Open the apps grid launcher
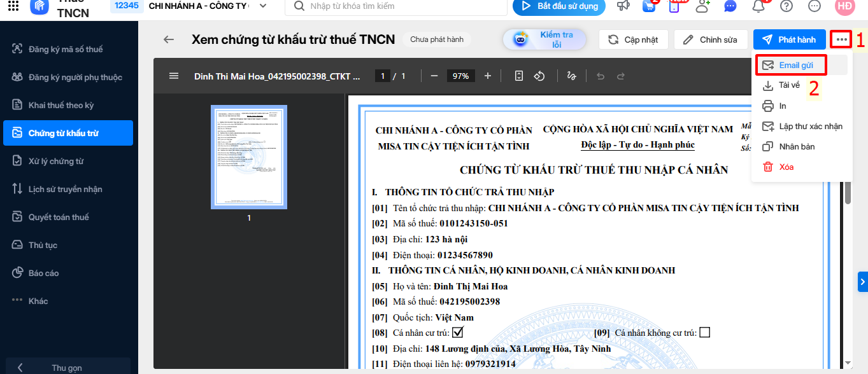 (x=13, y=6)
